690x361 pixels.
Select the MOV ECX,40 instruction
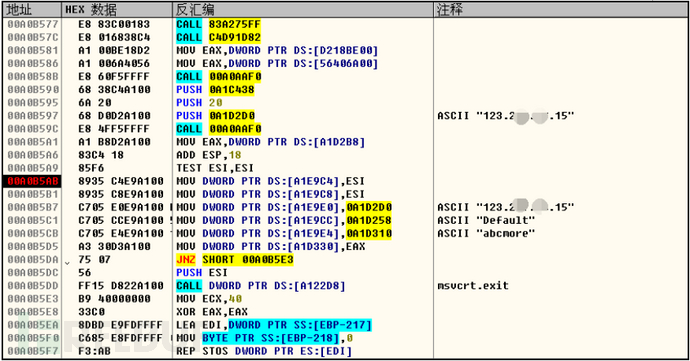[209, 298]
